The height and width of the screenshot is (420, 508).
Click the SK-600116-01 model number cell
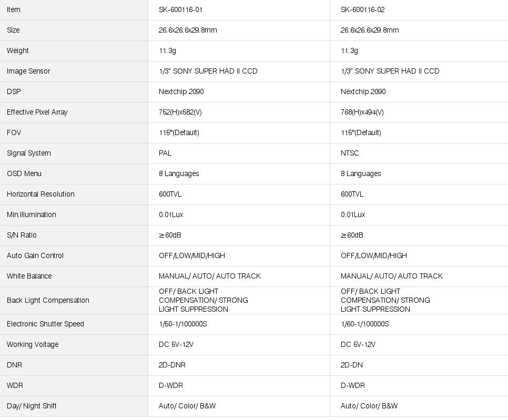click(180, 9)
